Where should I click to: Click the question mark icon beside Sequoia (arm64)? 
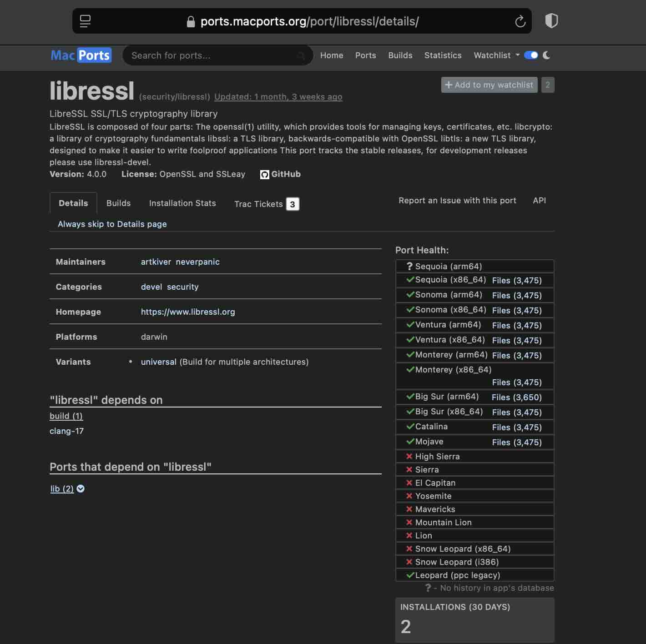coord(409,267)
